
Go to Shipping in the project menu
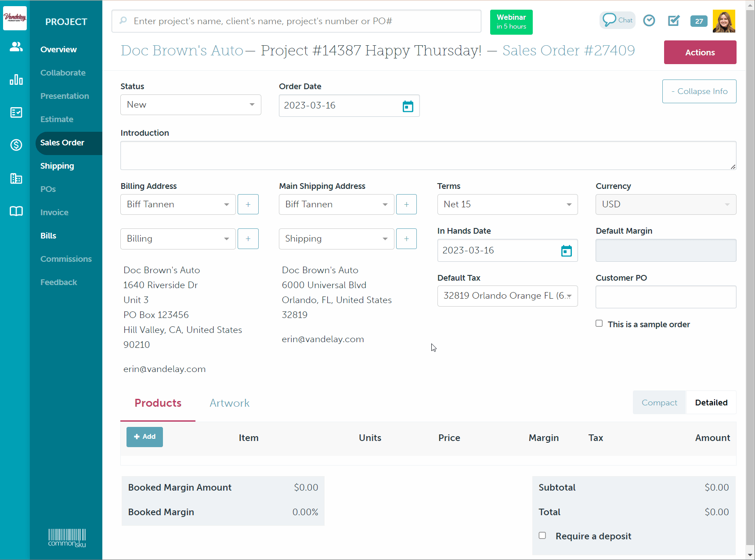pyautogui.click(x=57, y=166)
